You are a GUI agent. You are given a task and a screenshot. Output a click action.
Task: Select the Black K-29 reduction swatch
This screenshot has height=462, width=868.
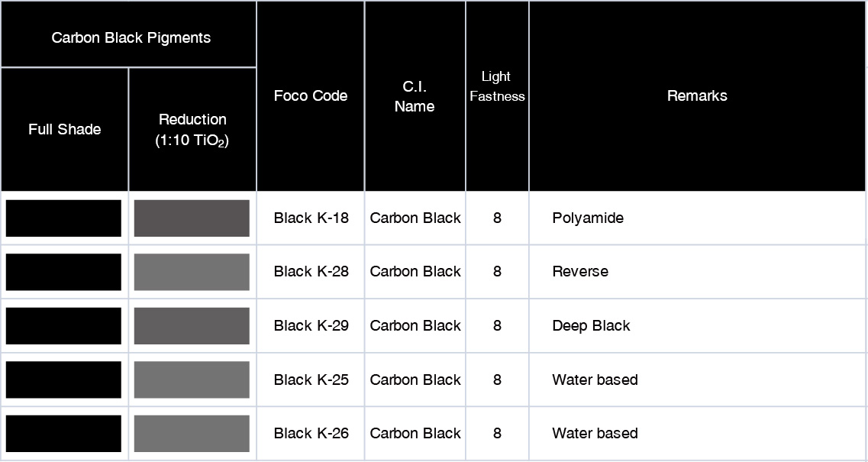point(192,326)
